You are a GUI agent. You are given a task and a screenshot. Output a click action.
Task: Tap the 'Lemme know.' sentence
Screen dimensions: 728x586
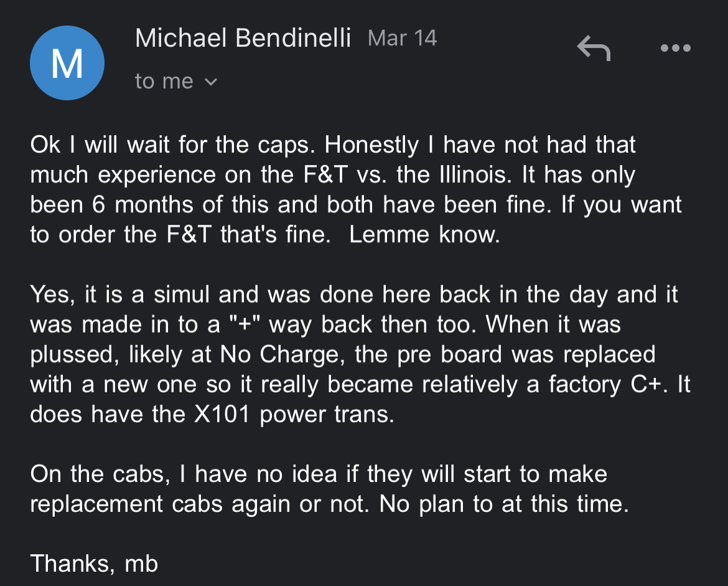424,234
